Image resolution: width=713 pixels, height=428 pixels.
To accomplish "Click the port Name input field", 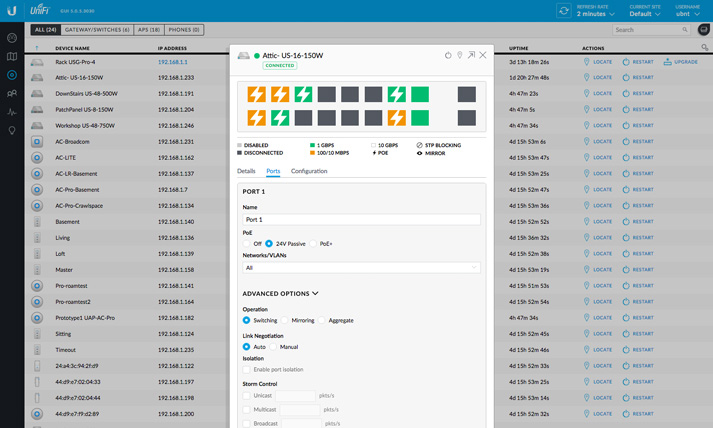I will 362,219.
